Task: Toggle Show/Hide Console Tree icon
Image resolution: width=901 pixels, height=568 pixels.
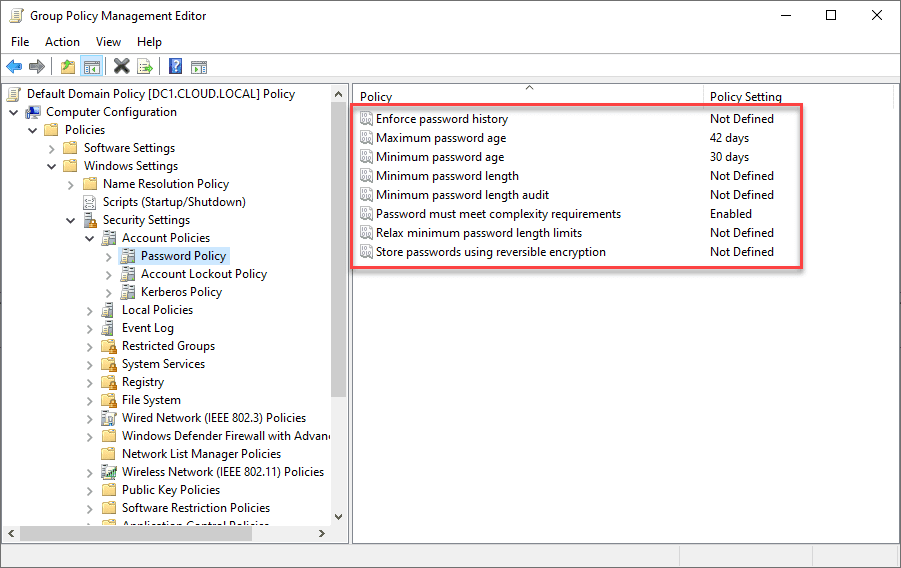Action: point(92,67)
